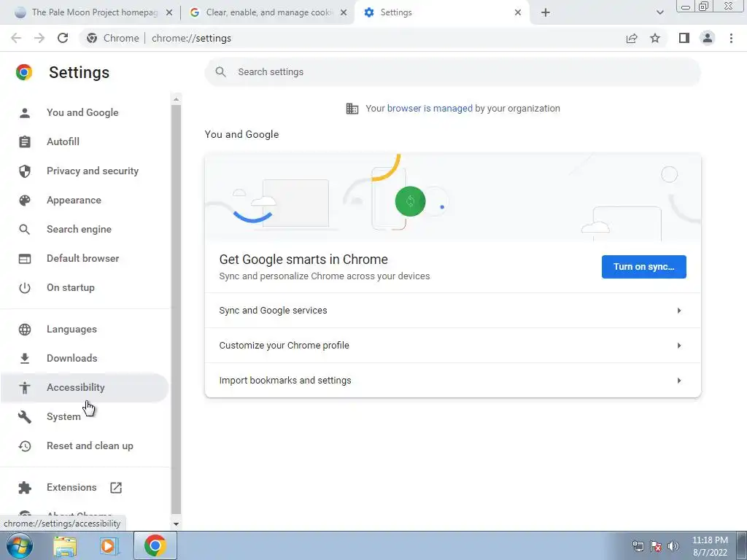Expand Sync and Google services row
This screenshot has width=747, height=560.
[452, 311]
